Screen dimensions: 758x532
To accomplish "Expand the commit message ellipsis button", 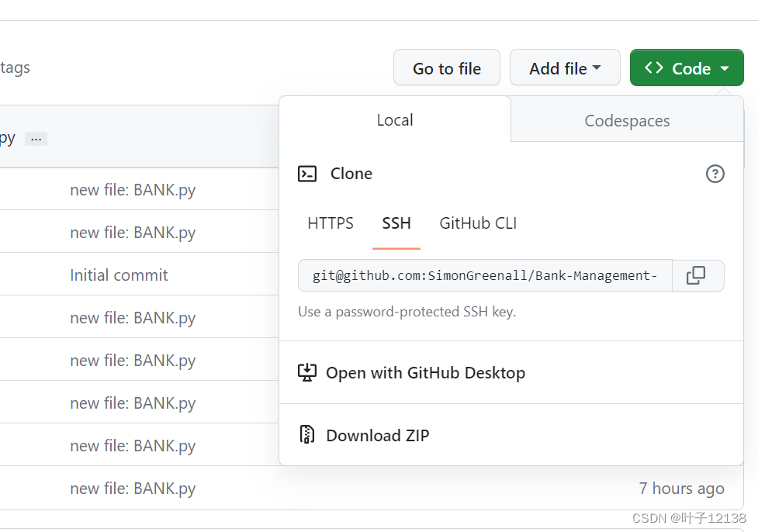I will [x=36, y=139].
